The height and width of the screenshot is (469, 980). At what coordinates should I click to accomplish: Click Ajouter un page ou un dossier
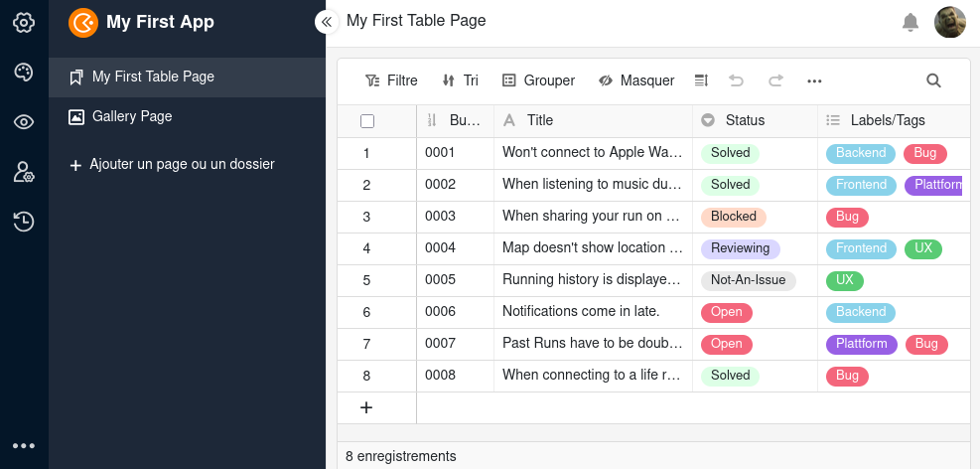pyautogui.click(x=172, y=165)
